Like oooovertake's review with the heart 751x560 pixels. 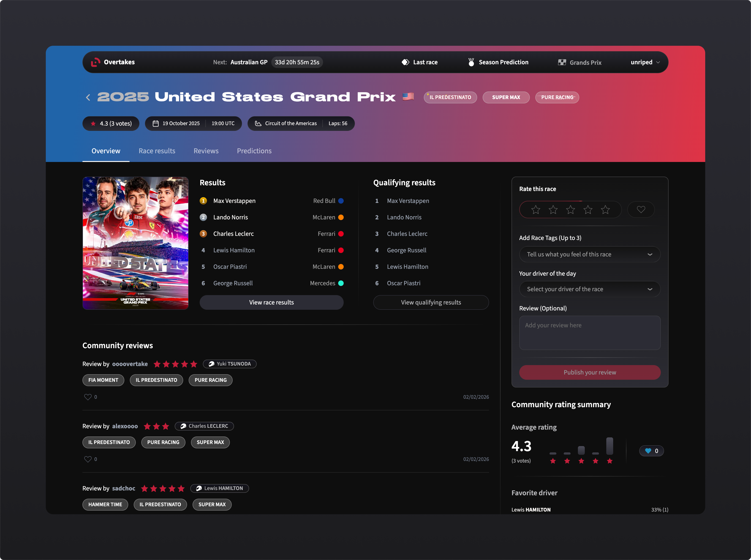pos(88,397)
